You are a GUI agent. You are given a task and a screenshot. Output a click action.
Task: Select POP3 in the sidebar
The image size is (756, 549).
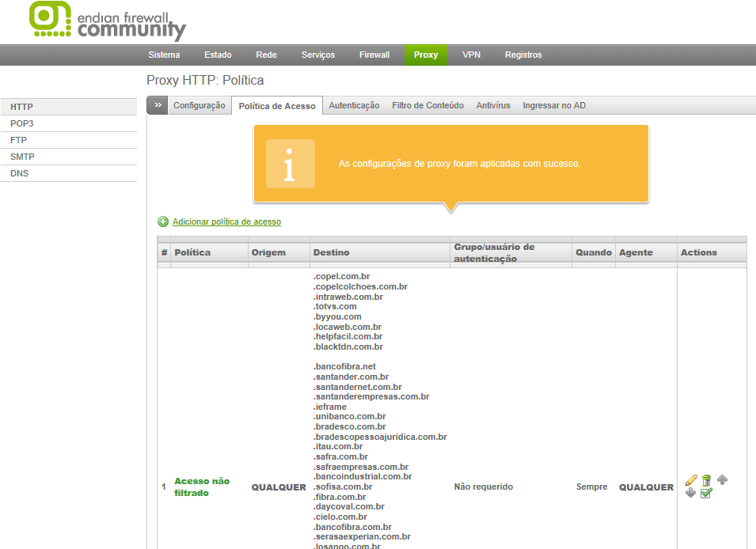[x=69, y=123]
